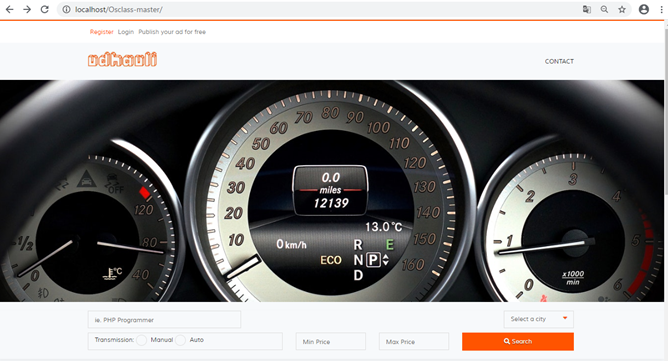Expand the Select a city dropdown
Screen dimensions: 668x361
(x=538, y=319)
